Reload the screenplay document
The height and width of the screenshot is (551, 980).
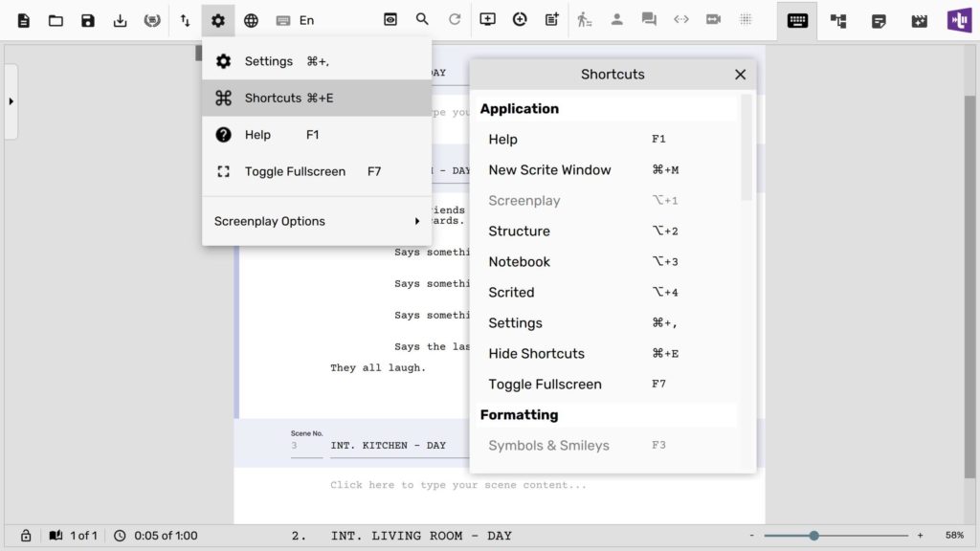coord(455,19)
